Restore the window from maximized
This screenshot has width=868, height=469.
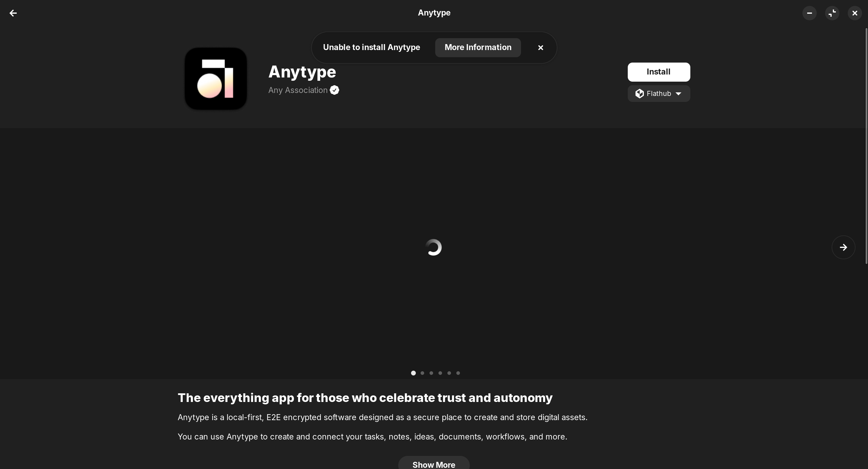coord(832,13)
